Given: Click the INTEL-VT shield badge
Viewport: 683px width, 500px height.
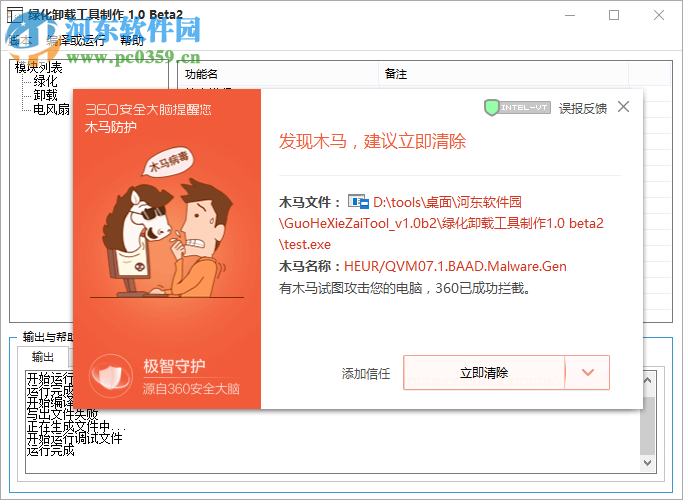Looking at the screenshot, I should pos(517,108).
